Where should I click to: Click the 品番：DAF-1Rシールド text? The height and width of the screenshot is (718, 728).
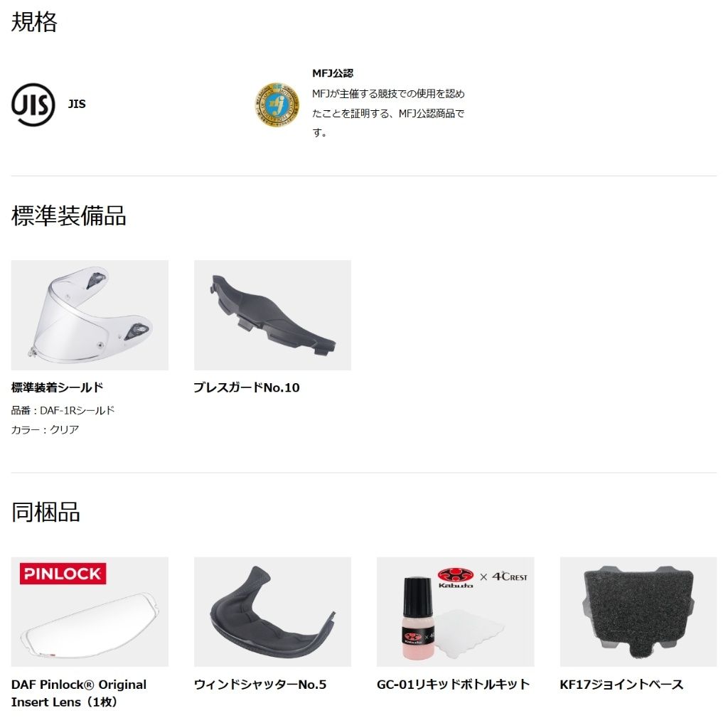[63, 410]
